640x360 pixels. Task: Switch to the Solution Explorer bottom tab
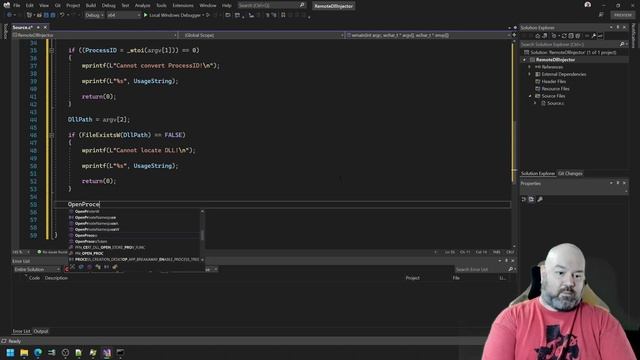pos(538,173)
